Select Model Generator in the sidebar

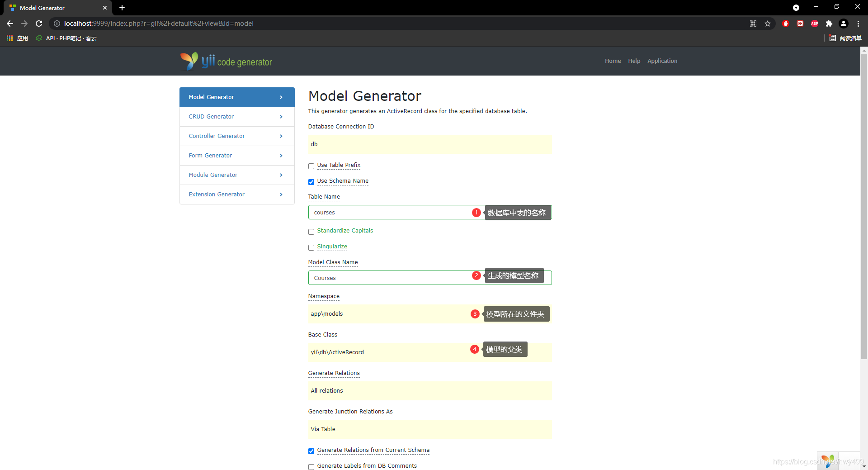237,97
